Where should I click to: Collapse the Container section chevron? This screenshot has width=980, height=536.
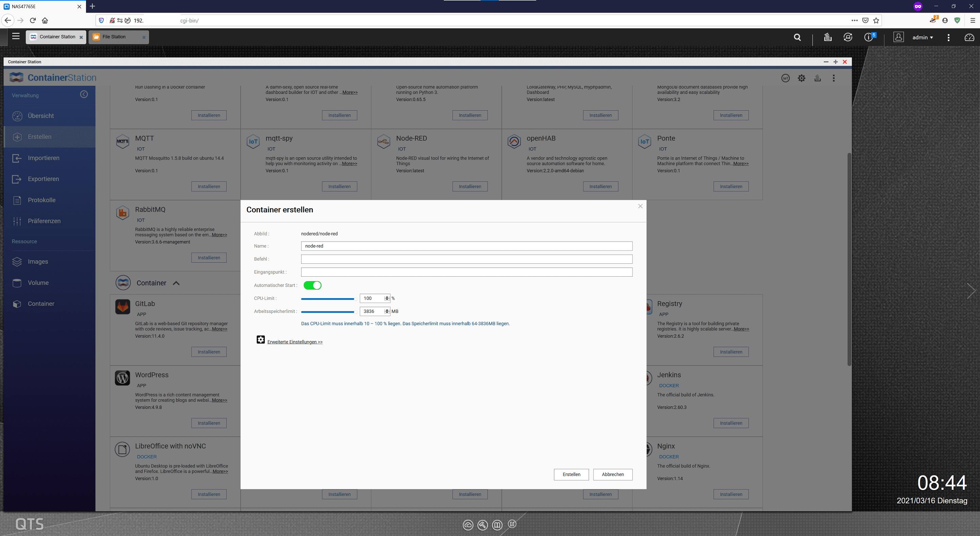pyautogui.click(x=176, y=283)
